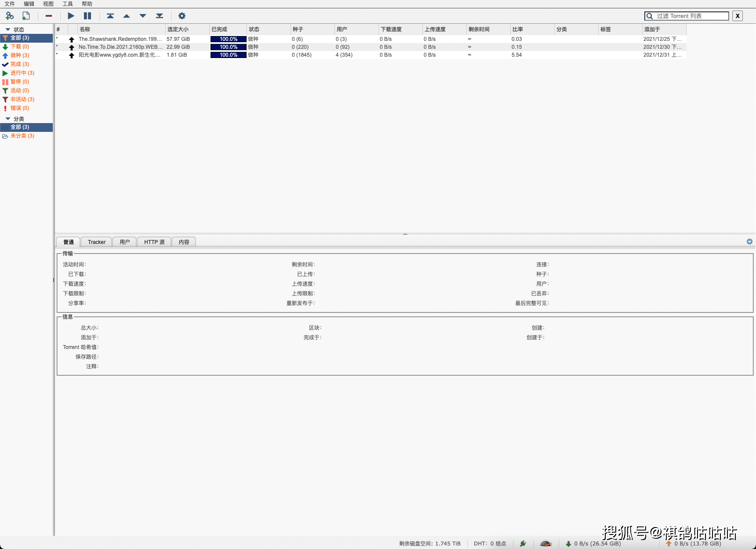756x549 pixels.
Task: Sort by 种子 column header
Action: tap(313, 29)
